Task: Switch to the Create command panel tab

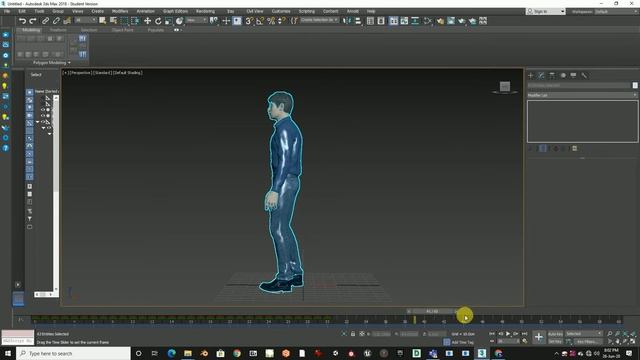Action: coord(531,76)
